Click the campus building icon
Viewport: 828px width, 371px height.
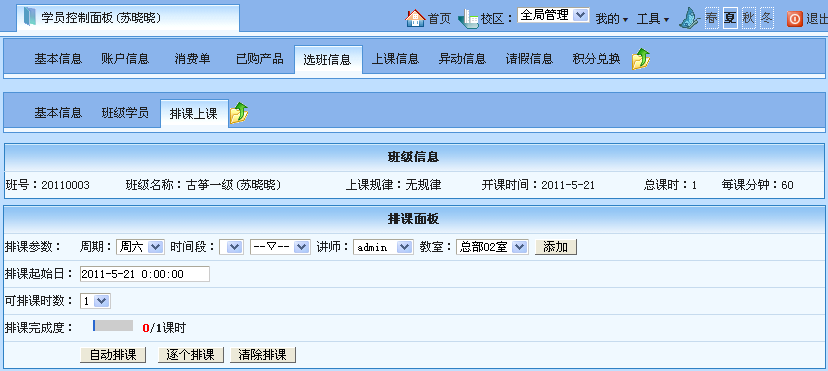coord(468,19)
